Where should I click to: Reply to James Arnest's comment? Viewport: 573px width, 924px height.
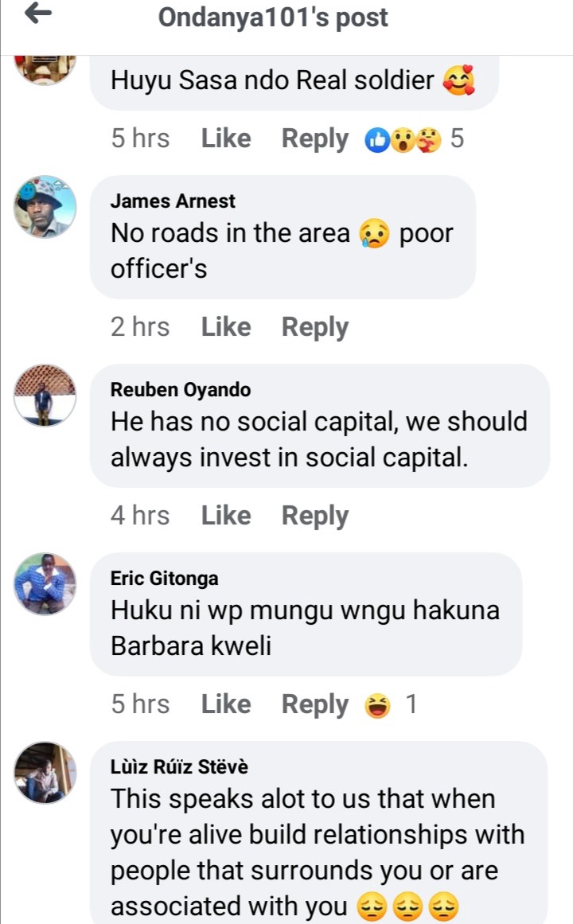click(315, 328)
